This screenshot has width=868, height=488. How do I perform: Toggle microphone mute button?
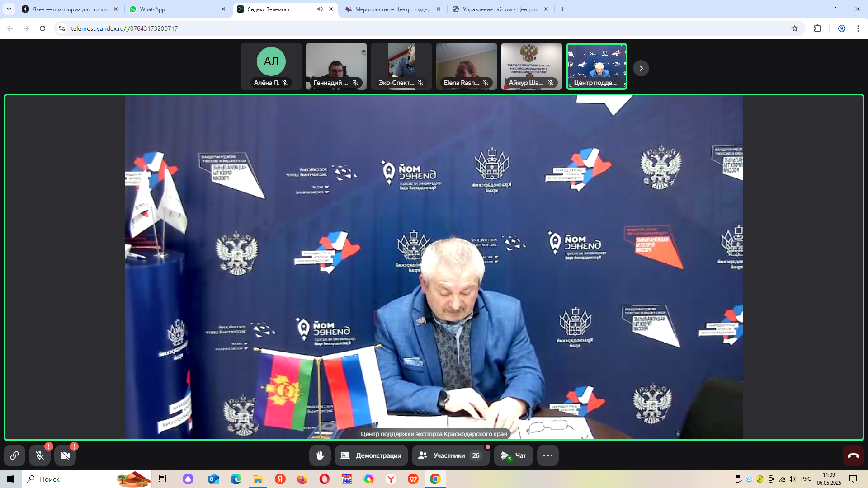[x=40, y=455]
